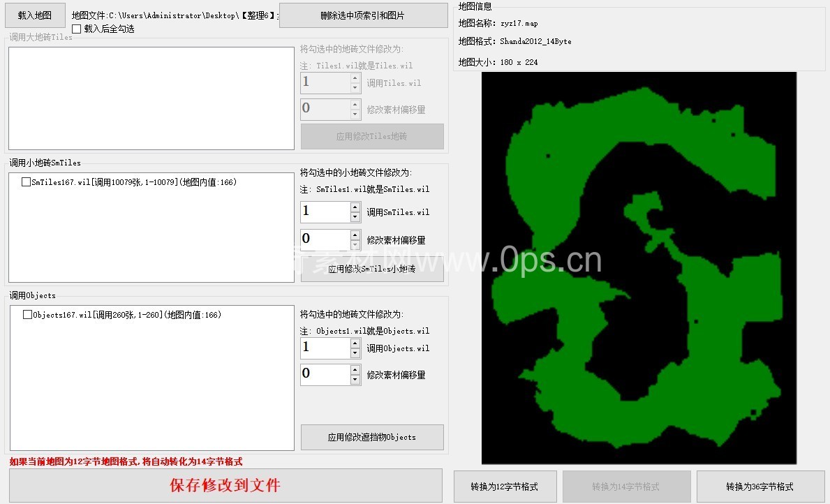Image resolution: width=830 pixels, height=504 pixels.
Task: Click the 调用Objects.wil number input field
Action: pyautogui.click(x=325, y=348)
